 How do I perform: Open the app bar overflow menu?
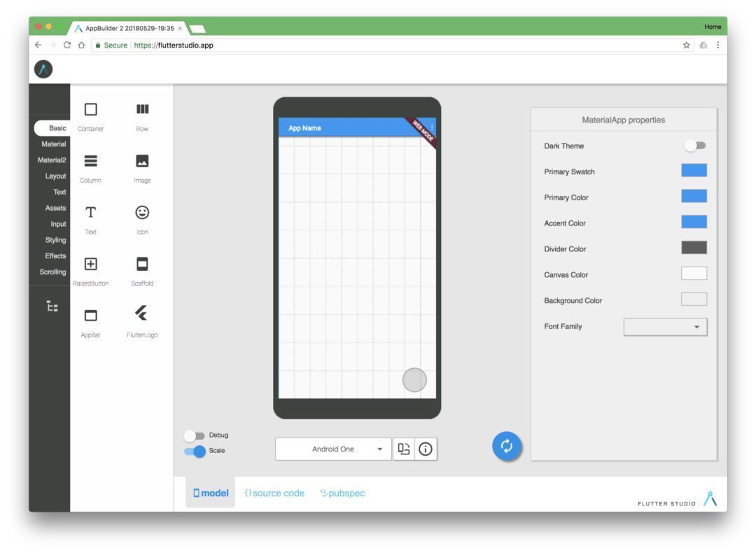(432, 127)
